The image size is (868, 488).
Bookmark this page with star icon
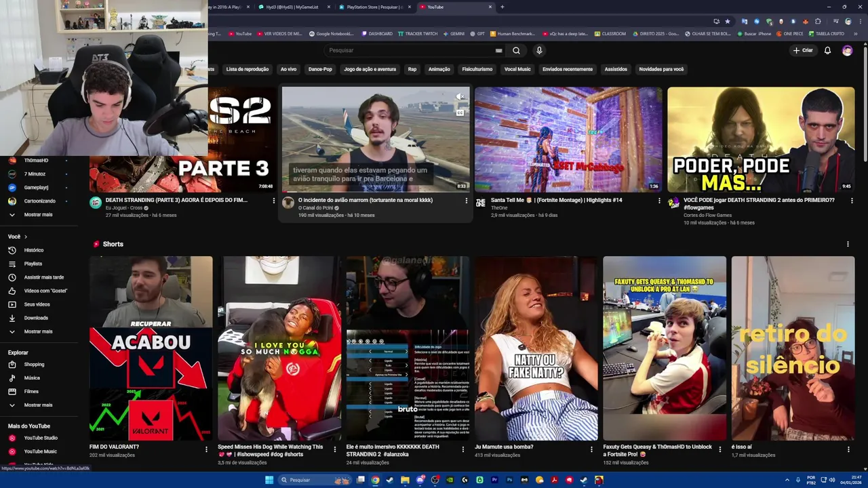728,21
